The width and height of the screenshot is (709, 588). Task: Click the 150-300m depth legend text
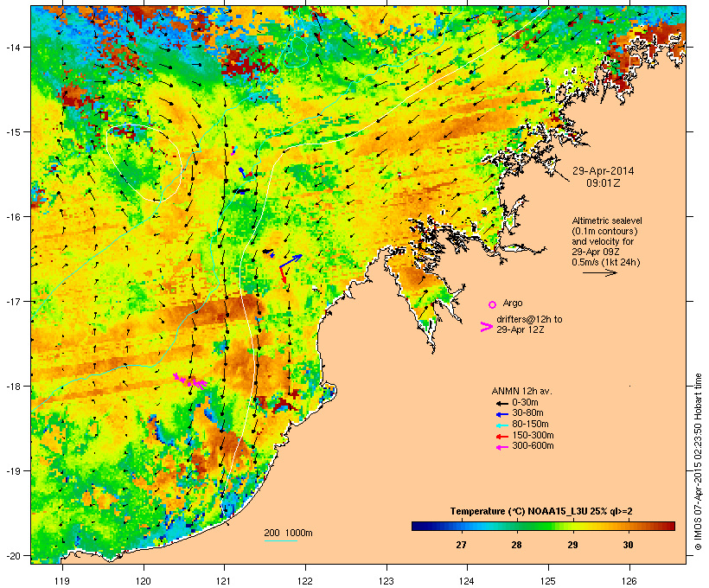(533, 436)
